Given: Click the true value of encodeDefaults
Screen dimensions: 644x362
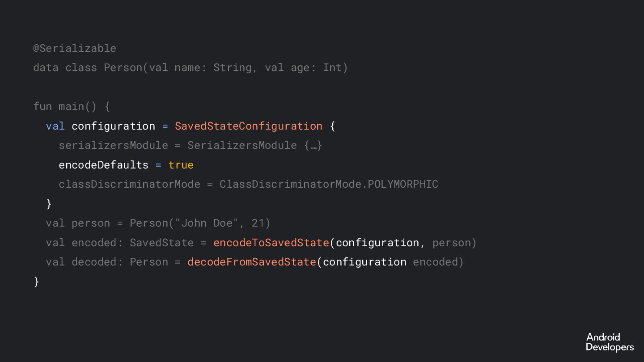Looking at the screenshot, I should coord(181,165).
